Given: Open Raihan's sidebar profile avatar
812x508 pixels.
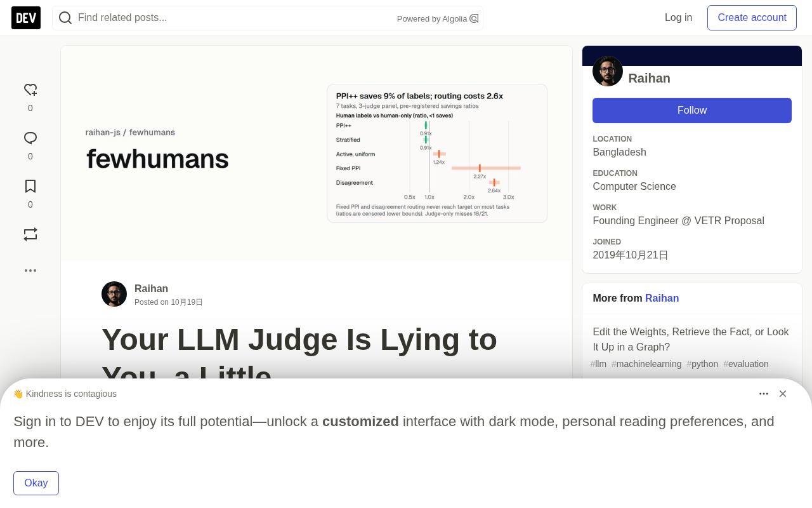Looking at the screenshot, I should point(608,71).
